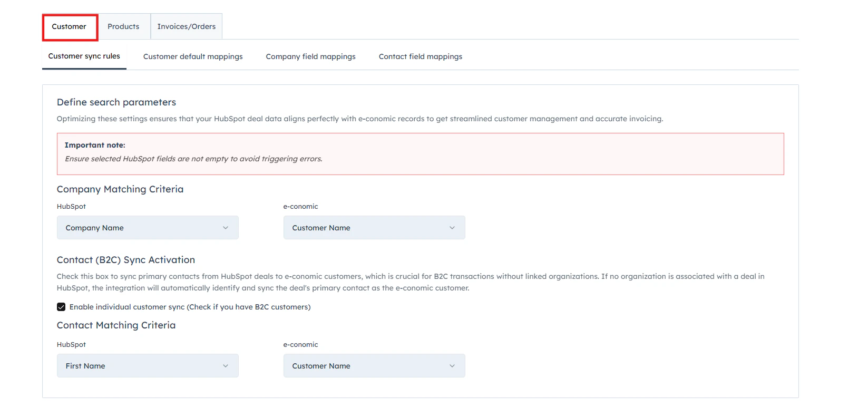Go to Customer default mappings tab
This screenshot has height=407, width=868.
(x=193, y=56)
